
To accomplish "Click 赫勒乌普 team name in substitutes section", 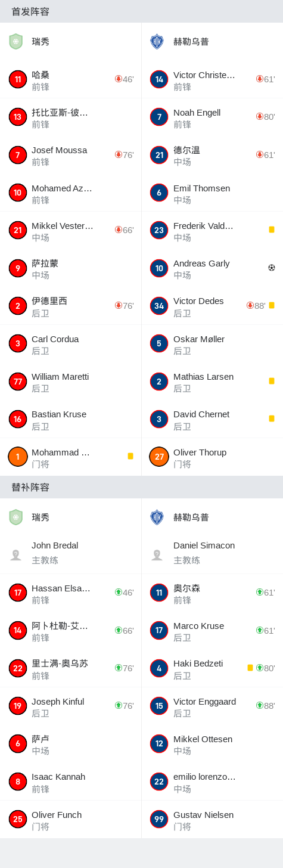I will pyautogui.click(x=191, y=517).
